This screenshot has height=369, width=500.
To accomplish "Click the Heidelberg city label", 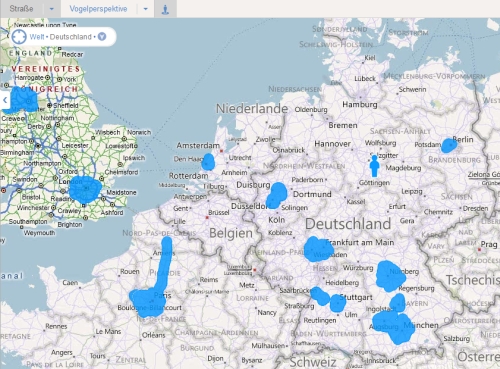I will [342, 283].
